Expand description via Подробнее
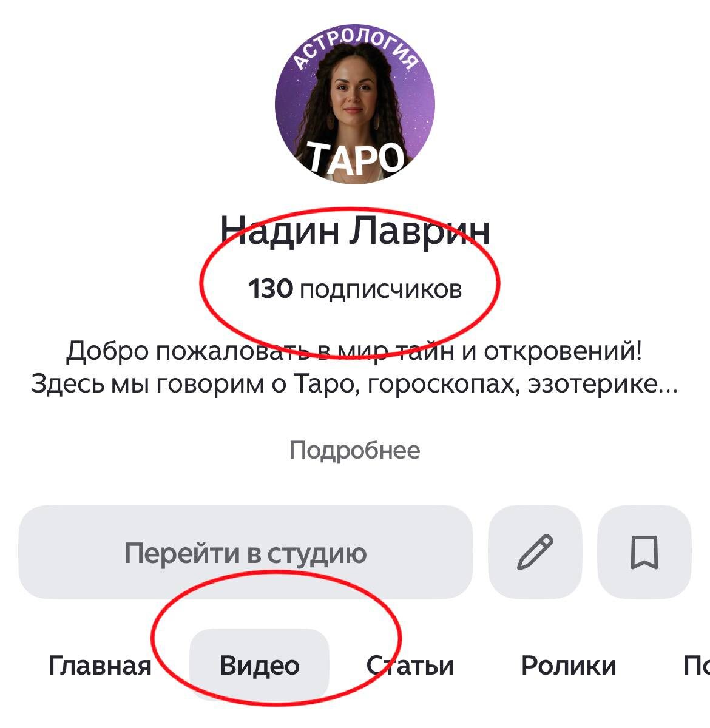Image resolution: width=710 pixels, height=728 pixels. pyautogui.click(x=354, y=450)
